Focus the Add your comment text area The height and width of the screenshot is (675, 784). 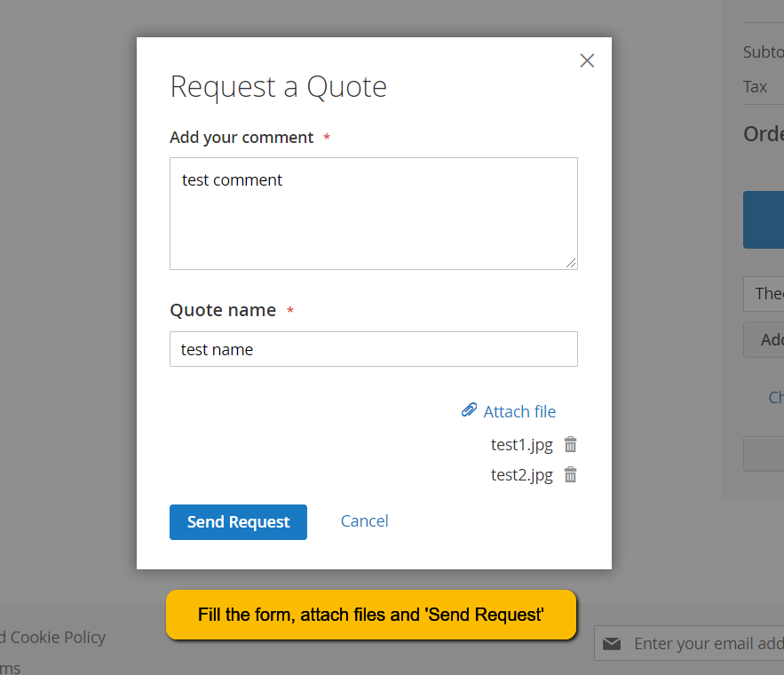[373, 213]
